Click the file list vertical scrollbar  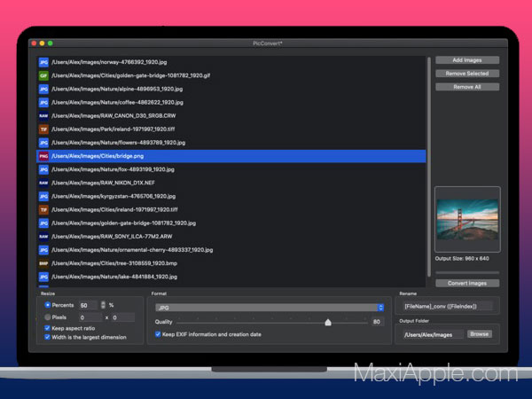429,167
